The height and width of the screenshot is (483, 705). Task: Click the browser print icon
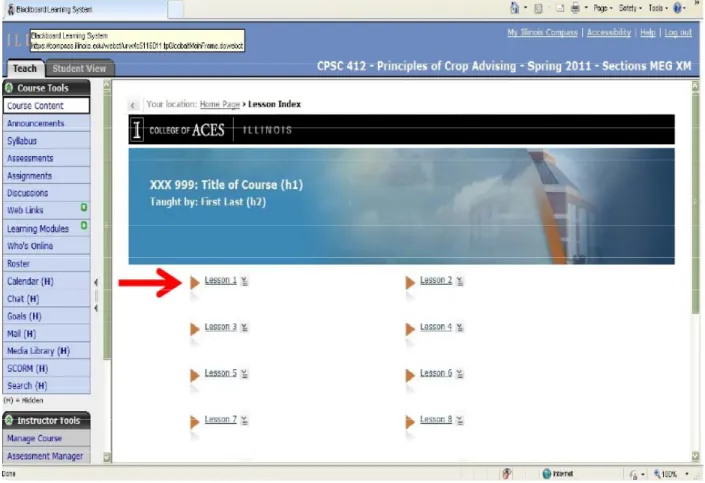[x=575, y=8]
